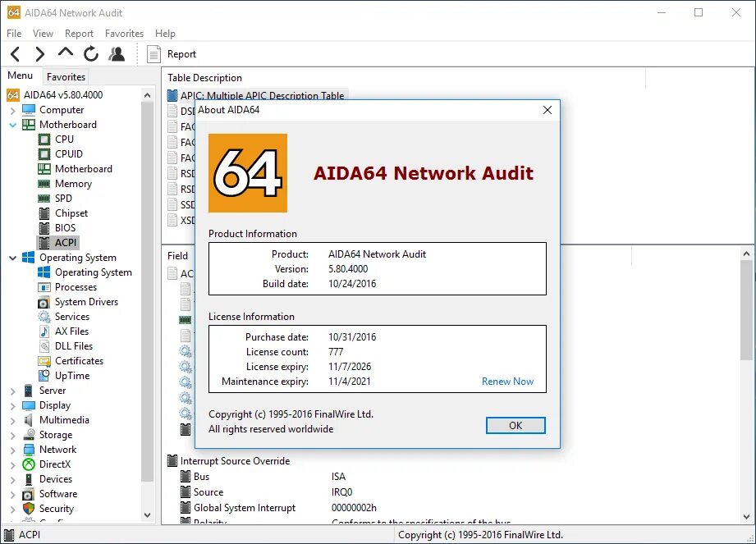
Task: Click the Renew Now link
Action: 508,382
